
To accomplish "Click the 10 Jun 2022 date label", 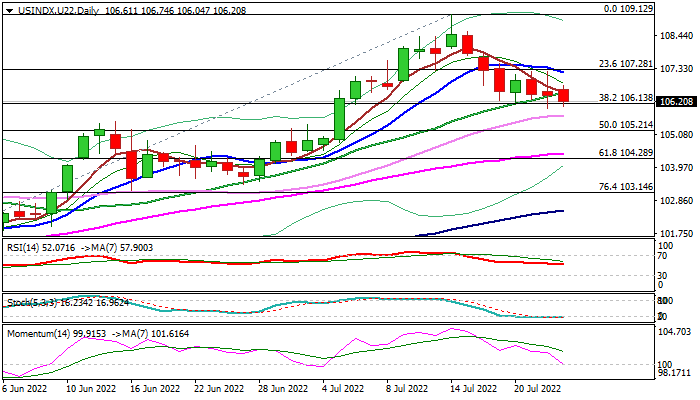I will 91,389.
